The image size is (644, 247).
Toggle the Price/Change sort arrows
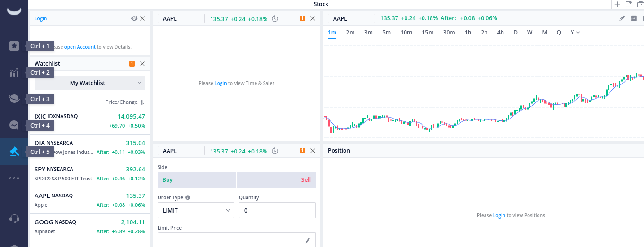coord(142,102)
